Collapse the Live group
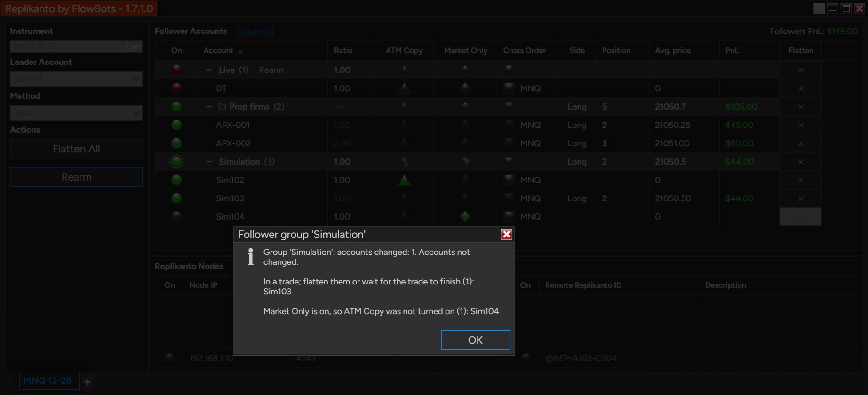Image resolution: width=868 pixels, height=395 pixels. pyautogui.click(x=208, y=70)
